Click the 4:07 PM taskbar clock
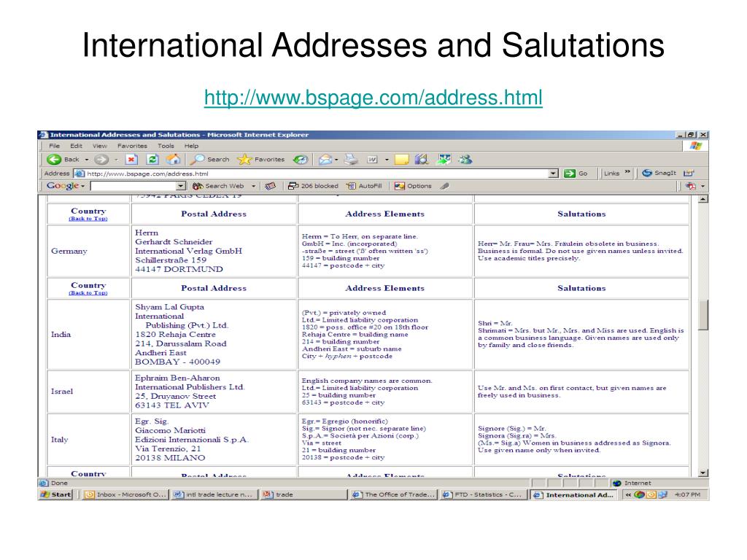 pos(687,494)
